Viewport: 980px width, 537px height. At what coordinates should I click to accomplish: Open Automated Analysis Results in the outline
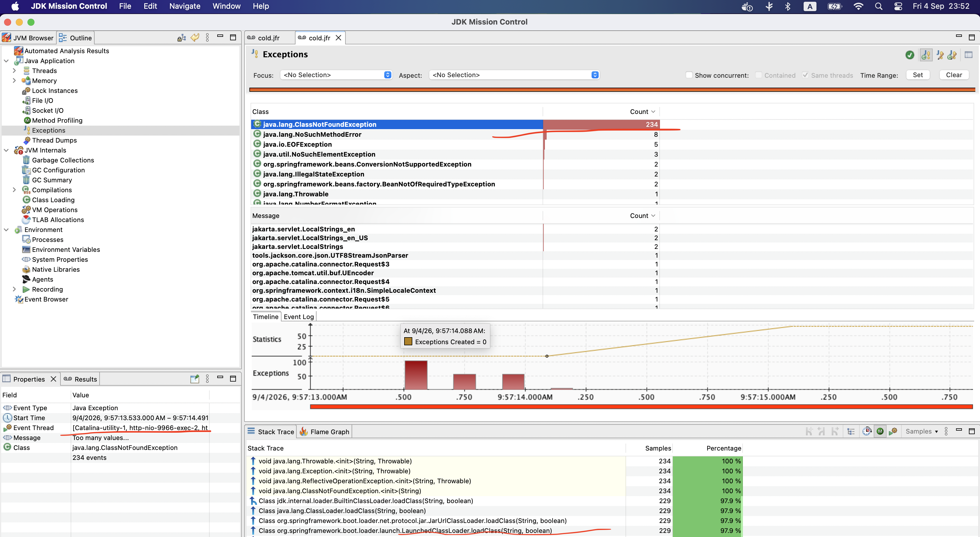click(x=67, y=51)
